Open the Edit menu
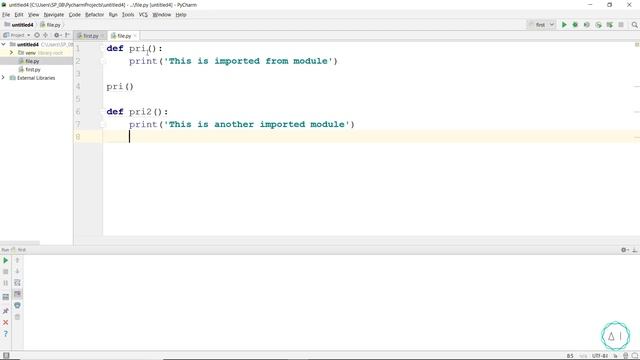640x360 pixels. click(19, 15)
